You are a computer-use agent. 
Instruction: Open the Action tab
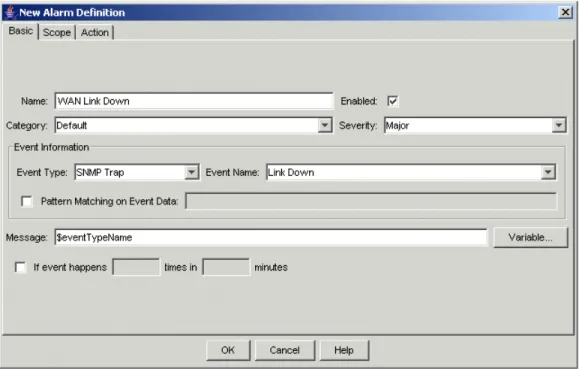[95, 32]
